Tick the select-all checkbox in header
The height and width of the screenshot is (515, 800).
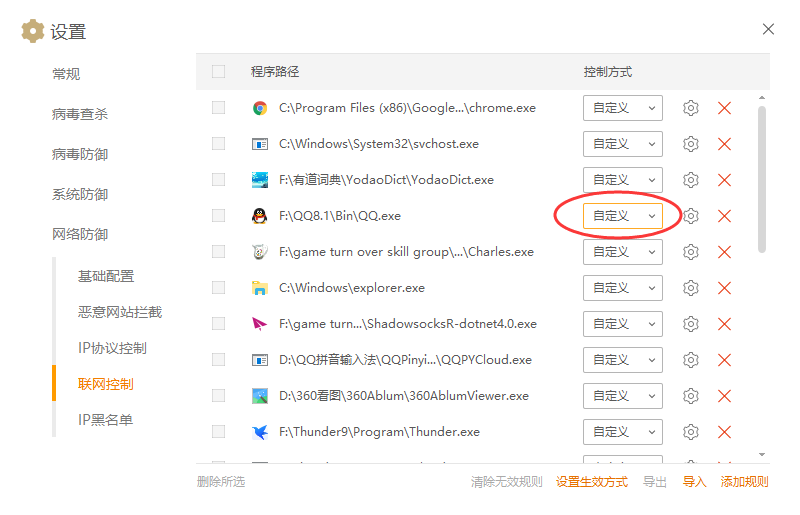tap(218, 72)
